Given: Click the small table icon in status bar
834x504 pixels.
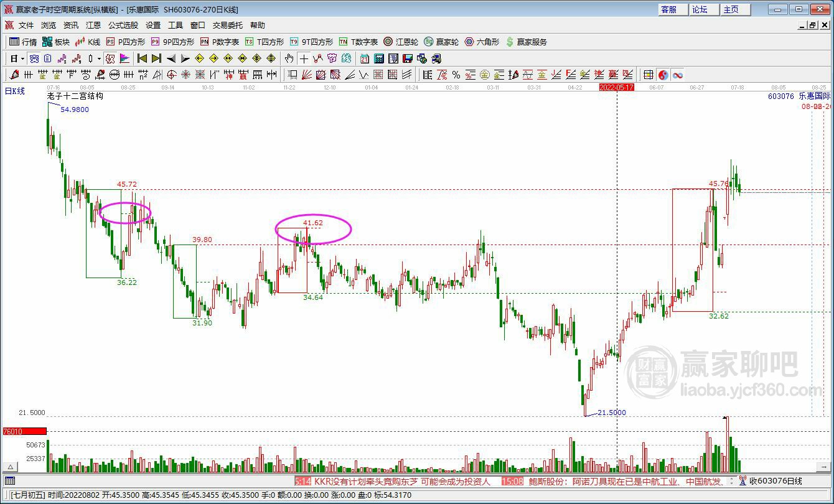Looking at the screenshot, I should pos(9,481).
